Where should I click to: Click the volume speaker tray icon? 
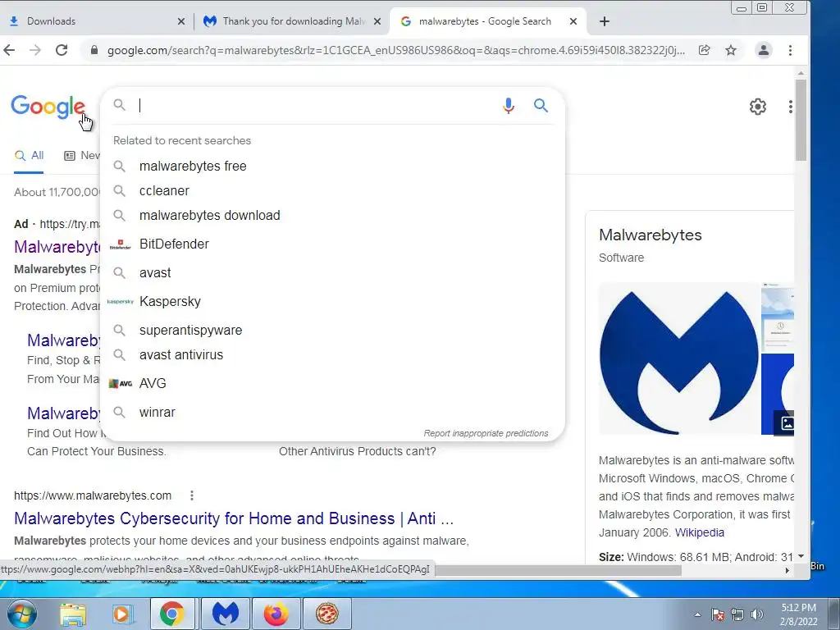[x=757, y=614]
